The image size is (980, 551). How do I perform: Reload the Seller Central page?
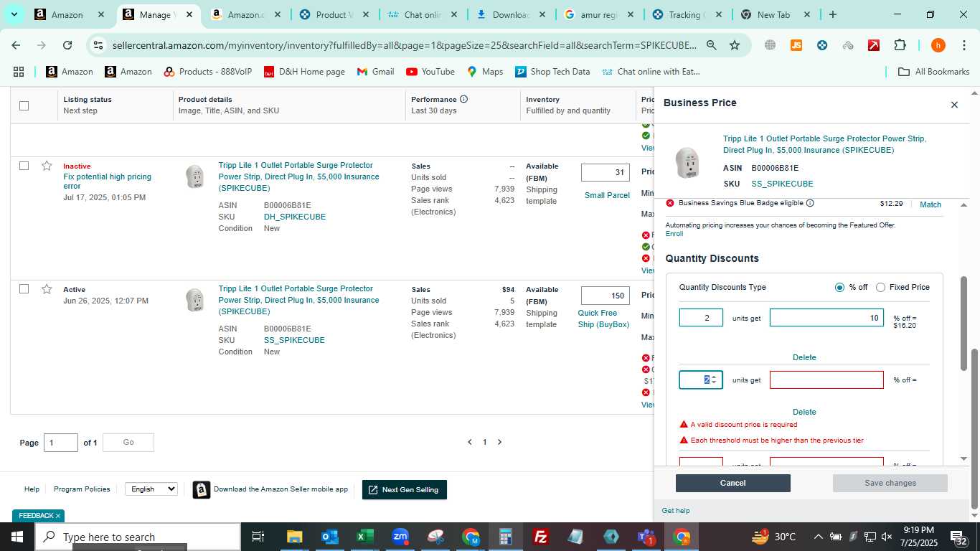[67, 45]
